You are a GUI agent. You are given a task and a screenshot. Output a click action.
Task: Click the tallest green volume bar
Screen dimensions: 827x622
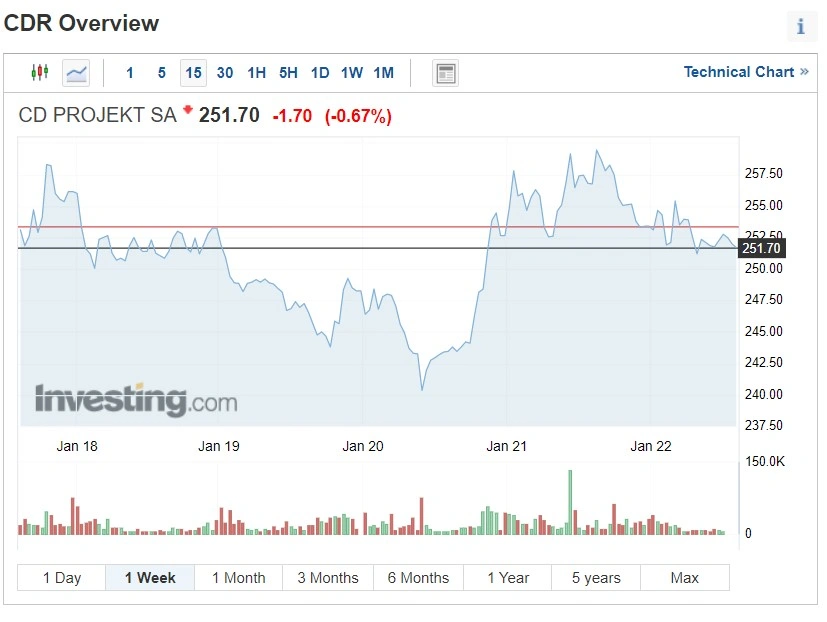570,502
